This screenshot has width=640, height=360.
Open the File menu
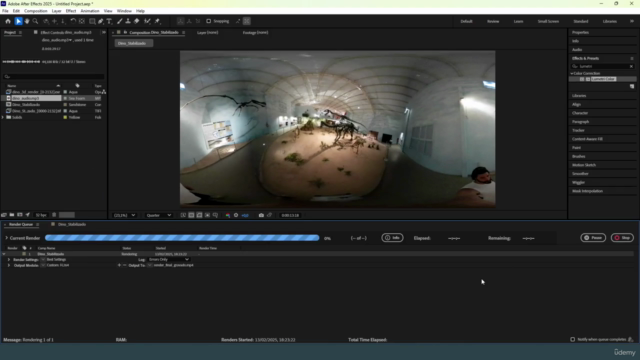click(x=5, y=11)
